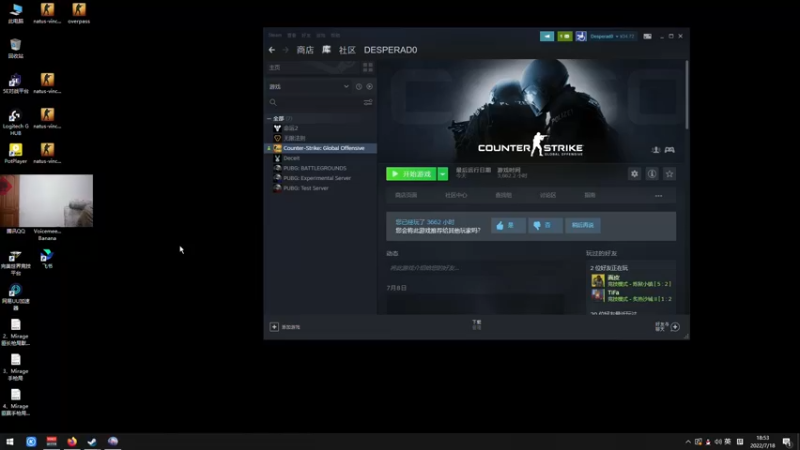Click the game page vertical scrollbar
The image size is (800, 450).
tap(687, 95)
